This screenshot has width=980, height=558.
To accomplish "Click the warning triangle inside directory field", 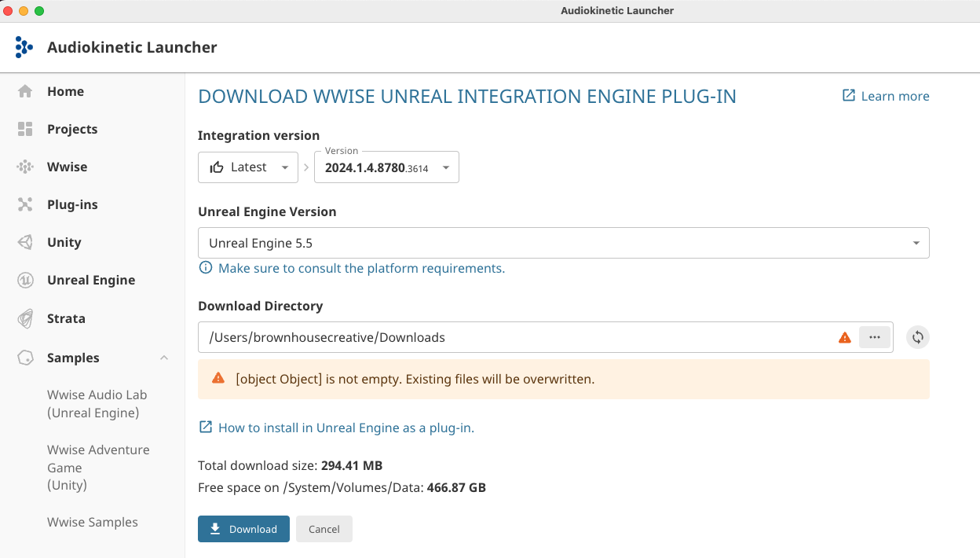I will pyautogui.click(x=845, y=337).
